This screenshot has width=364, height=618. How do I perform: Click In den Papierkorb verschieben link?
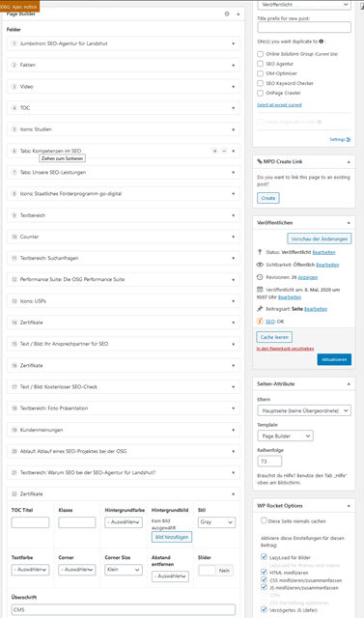click(x=285, y=349)
